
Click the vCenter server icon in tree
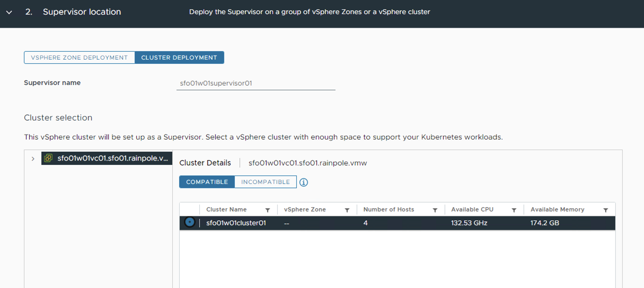tap(48, 158)
